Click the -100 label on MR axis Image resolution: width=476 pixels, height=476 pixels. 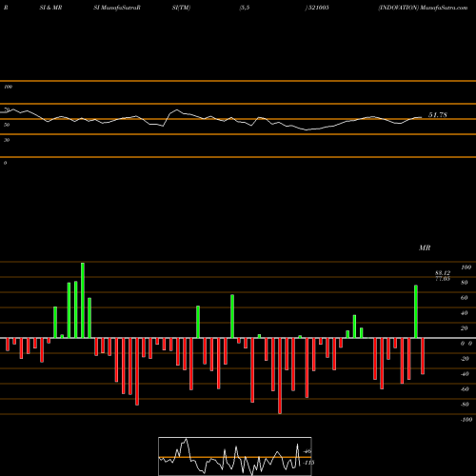tap(466, 420)
